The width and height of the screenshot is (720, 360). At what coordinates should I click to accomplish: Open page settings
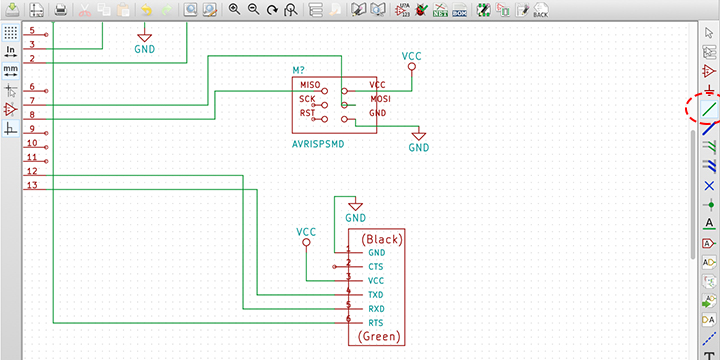tap(36, 9)
